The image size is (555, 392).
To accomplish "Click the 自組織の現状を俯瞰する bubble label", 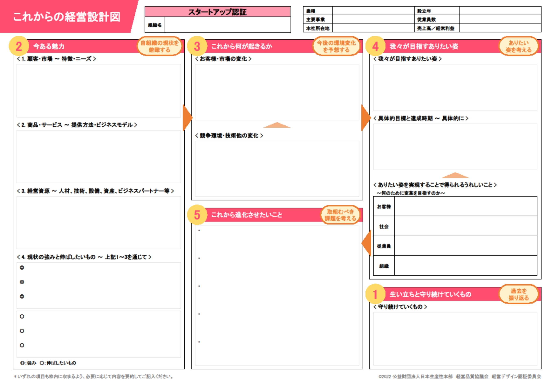I will pyautogui.click(x=159, y=46).
